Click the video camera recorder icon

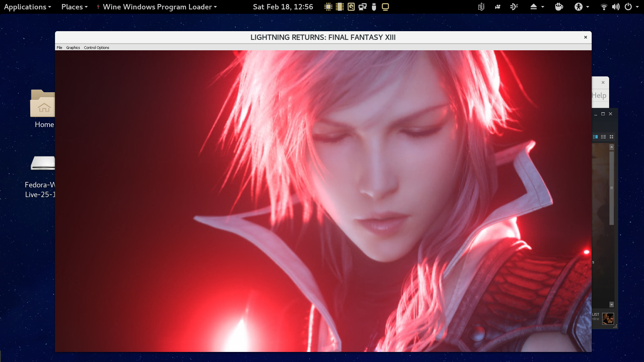pyautogui.click(x=498, y=7)
